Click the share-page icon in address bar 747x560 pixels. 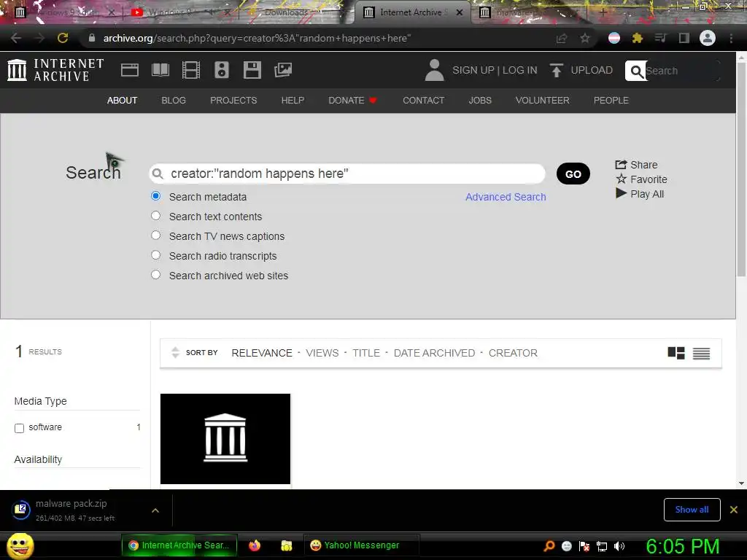point(562,38)
